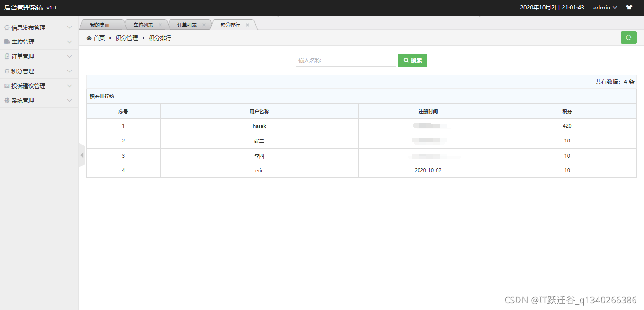This screenshot has height=310, width=644.
Task: Click the 积分 column header
Action: point(567,111)
